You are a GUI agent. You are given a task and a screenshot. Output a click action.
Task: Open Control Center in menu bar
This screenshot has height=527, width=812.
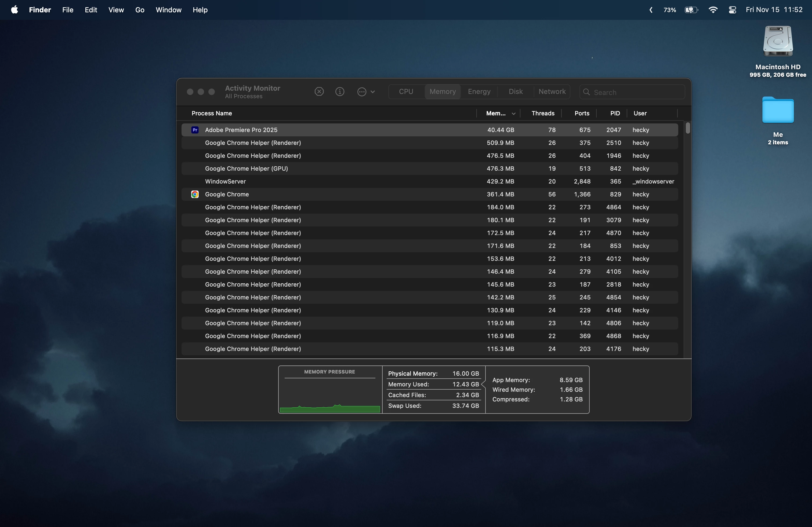(732, 10)
